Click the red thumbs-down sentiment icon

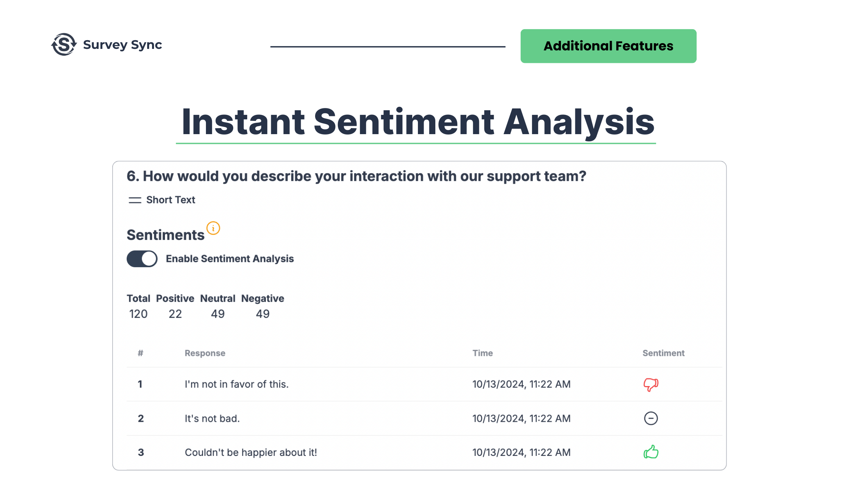click(x=651, y=384)
